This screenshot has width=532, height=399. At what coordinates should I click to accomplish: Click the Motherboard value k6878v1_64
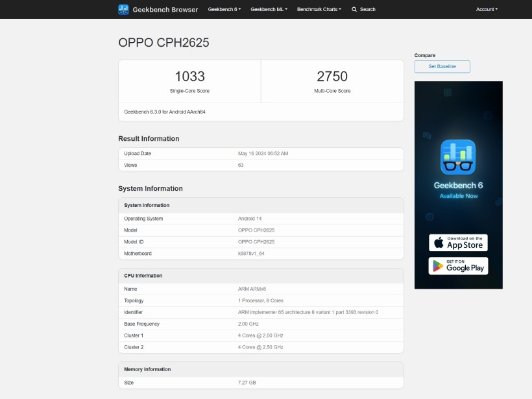tap(251, 254)
